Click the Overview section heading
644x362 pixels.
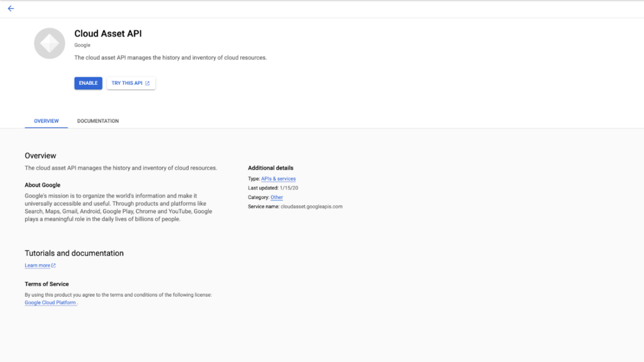(x=40, y=156)
